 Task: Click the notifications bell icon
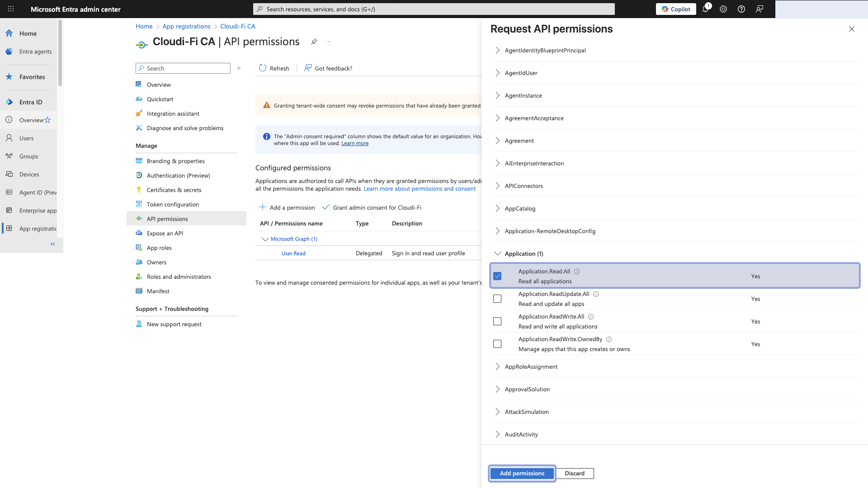click(x=706, y=9)
